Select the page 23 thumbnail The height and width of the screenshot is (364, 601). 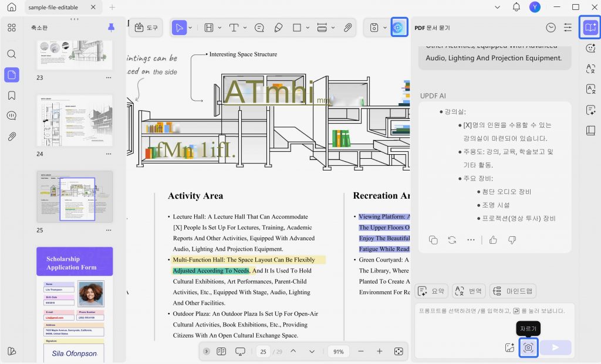point(75,55)
